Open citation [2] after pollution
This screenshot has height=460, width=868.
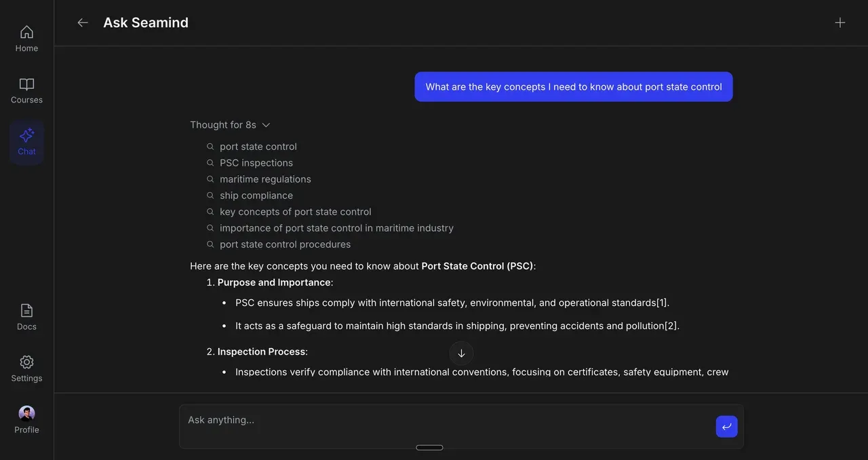tap(671, 326)
